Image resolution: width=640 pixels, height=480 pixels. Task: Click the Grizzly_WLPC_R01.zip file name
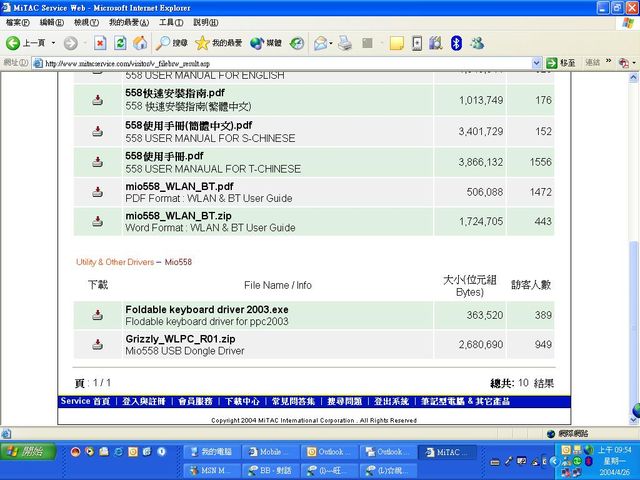coord(180,339)
